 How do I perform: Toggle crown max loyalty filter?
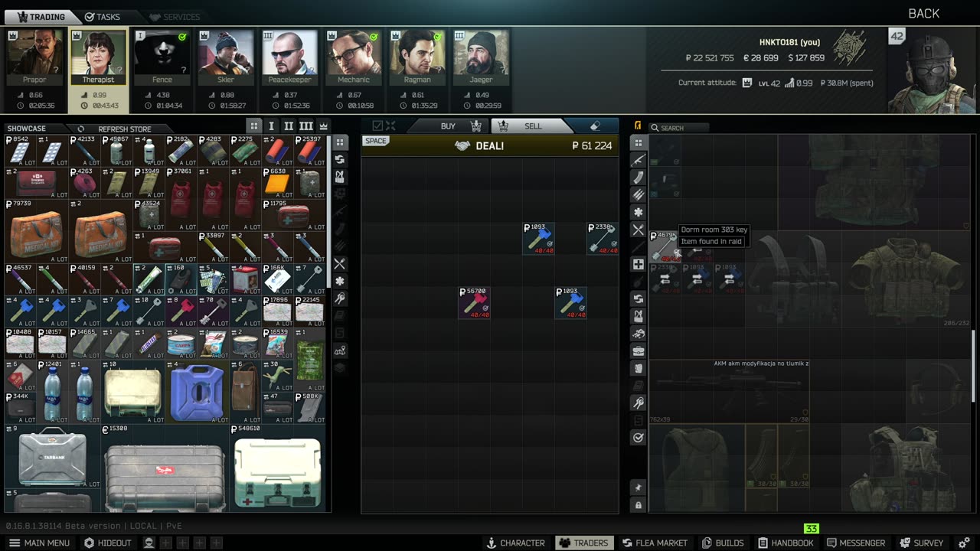(324, 126)
